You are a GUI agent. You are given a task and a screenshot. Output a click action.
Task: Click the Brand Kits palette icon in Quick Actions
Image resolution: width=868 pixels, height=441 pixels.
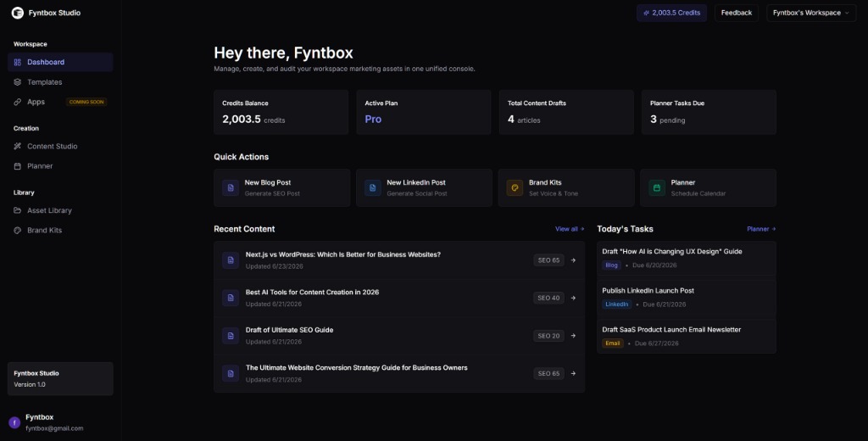tap(515, 187)
